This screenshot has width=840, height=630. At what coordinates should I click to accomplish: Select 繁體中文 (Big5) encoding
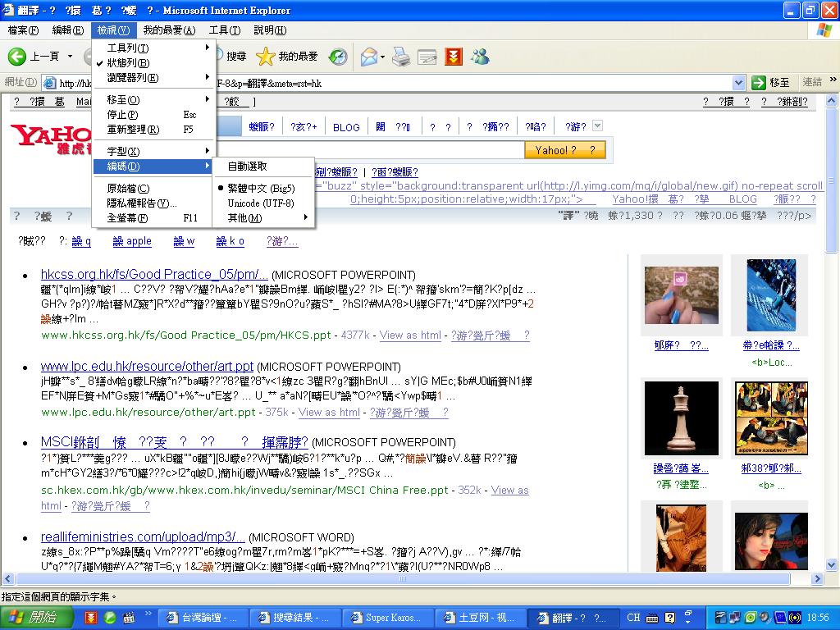(261, 188)
